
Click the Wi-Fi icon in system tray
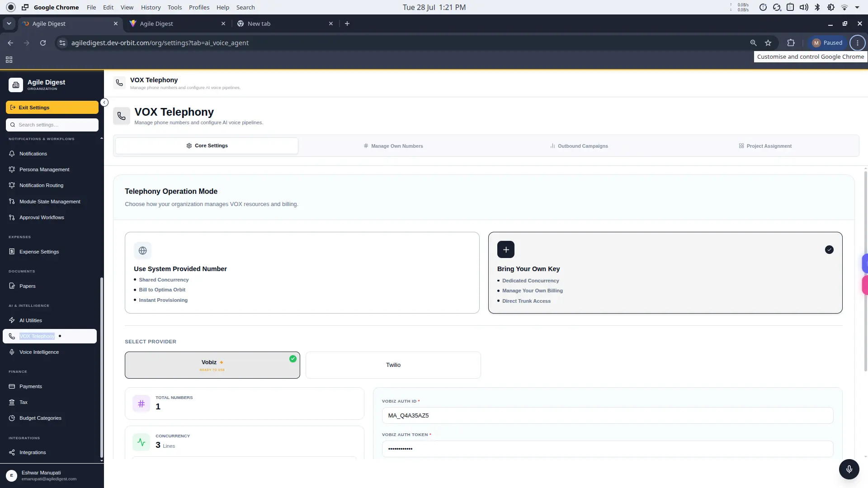844,7
